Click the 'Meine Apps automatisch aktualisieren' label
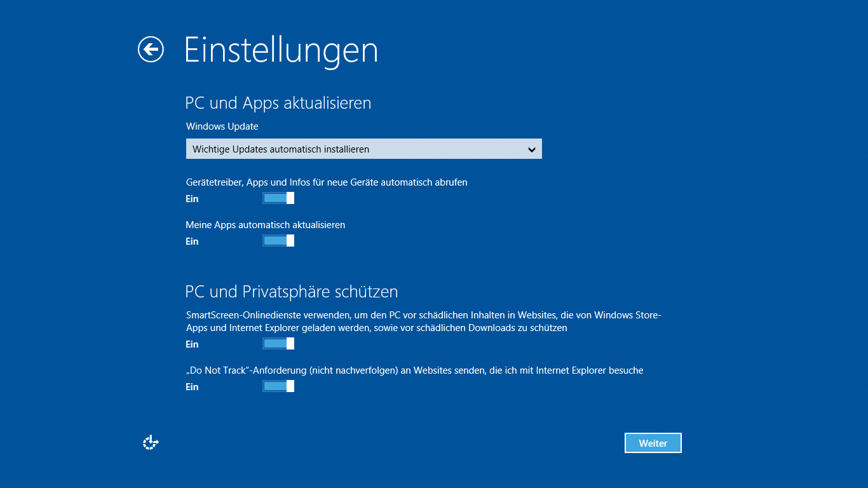The height and width of the screenshot is (488, 868). point(265,225)
